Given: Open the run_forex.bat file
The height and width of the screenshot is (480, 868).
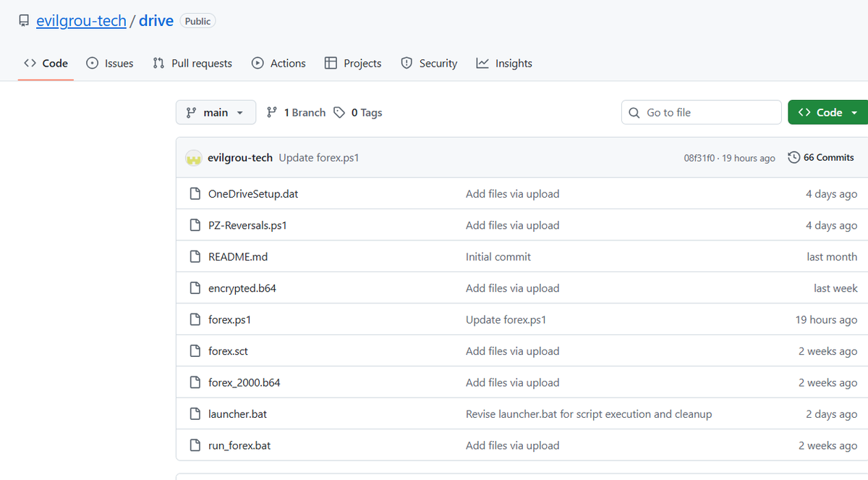Looking at the screenshot, I should click(239, 445).
